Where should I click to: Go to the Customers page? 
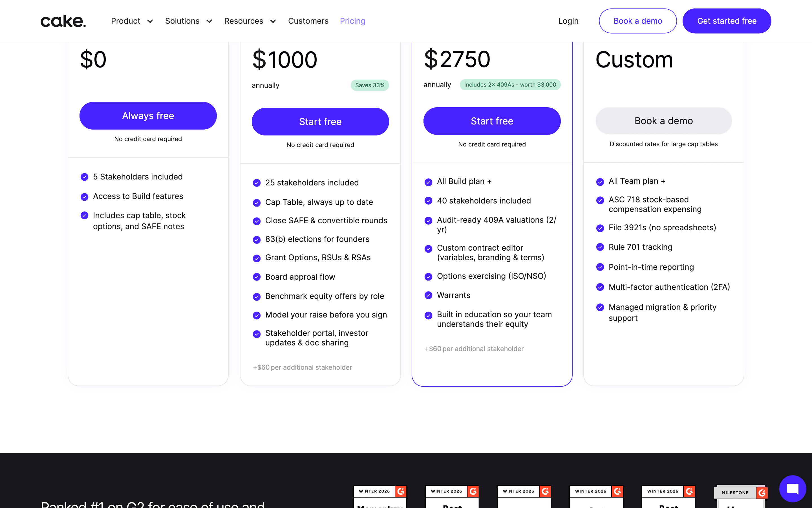click(x=308, y=21)
